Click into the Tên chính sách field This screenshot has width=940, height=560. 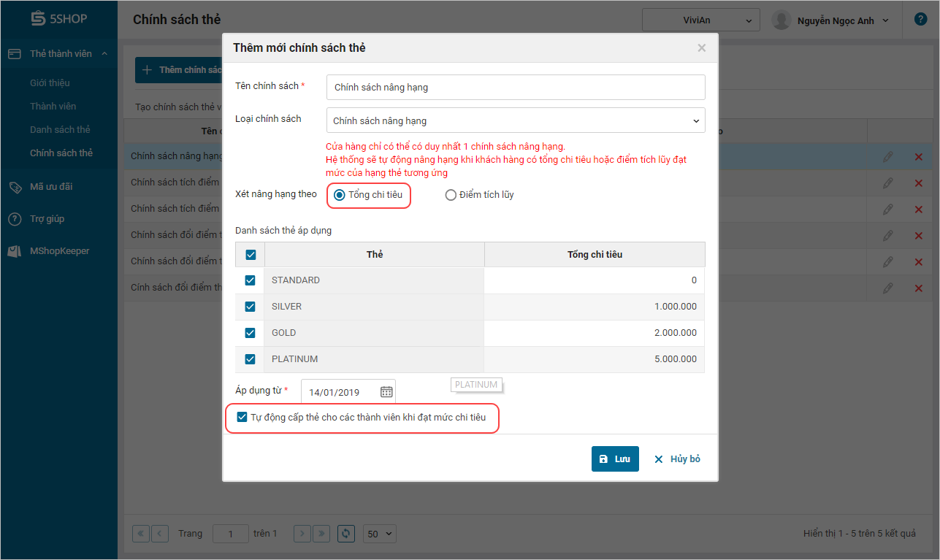click(515, 87)
